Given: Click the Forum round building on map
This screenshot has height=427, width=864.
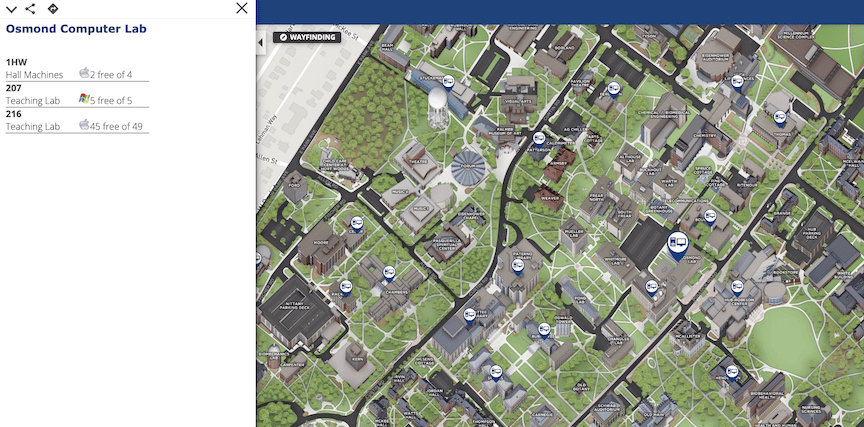Looking at the screenshot, I should click(x=468, y=167).
